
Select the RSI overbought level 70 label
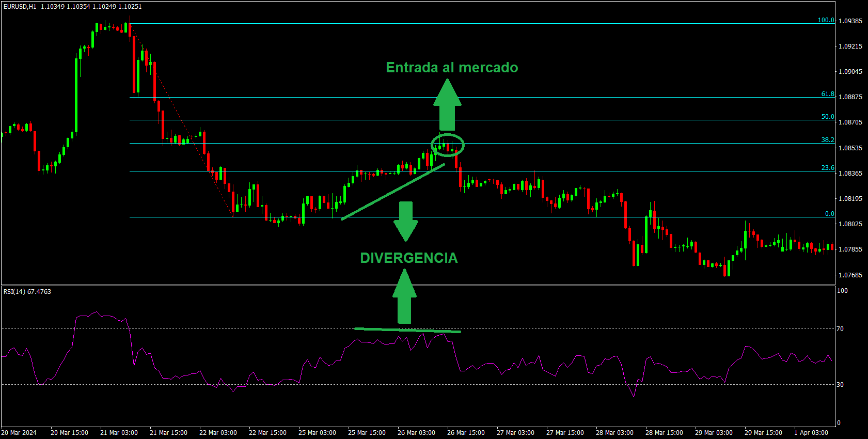pos(840,329)
